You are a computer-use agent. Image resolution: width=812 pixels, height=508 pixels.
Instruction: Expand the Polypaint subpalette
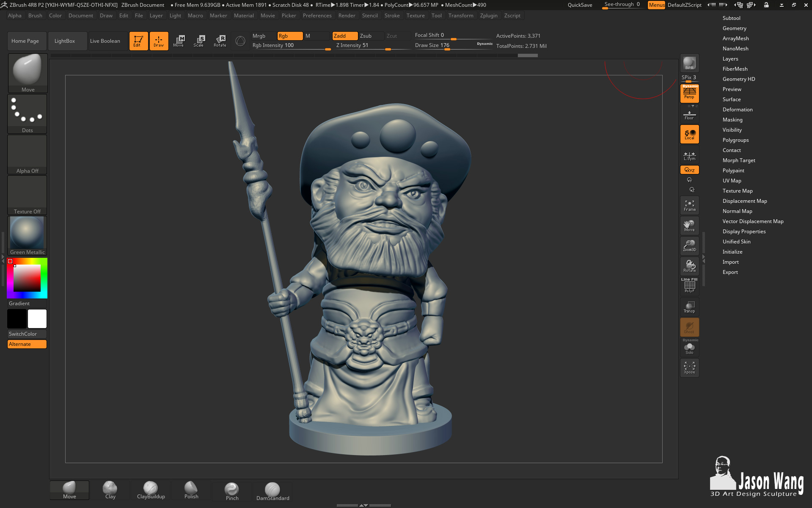[733, 171]
